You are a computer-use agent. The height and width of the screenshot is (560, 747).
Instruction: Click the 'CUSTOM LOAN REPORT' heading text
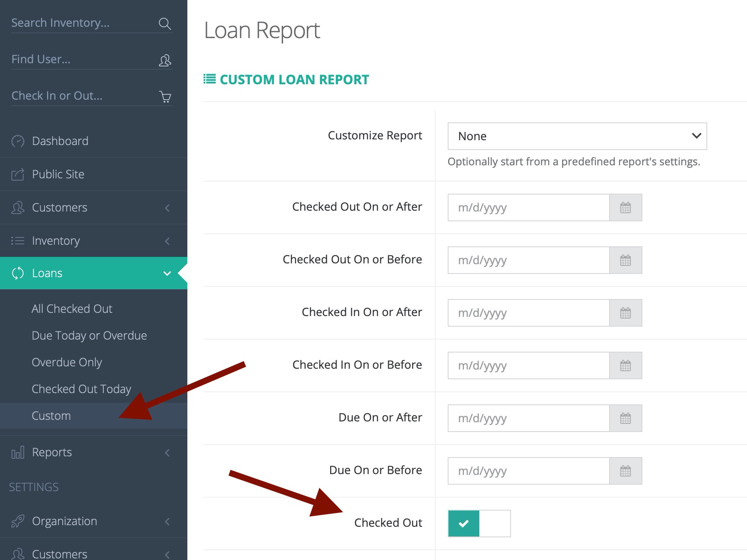(294, 79)
